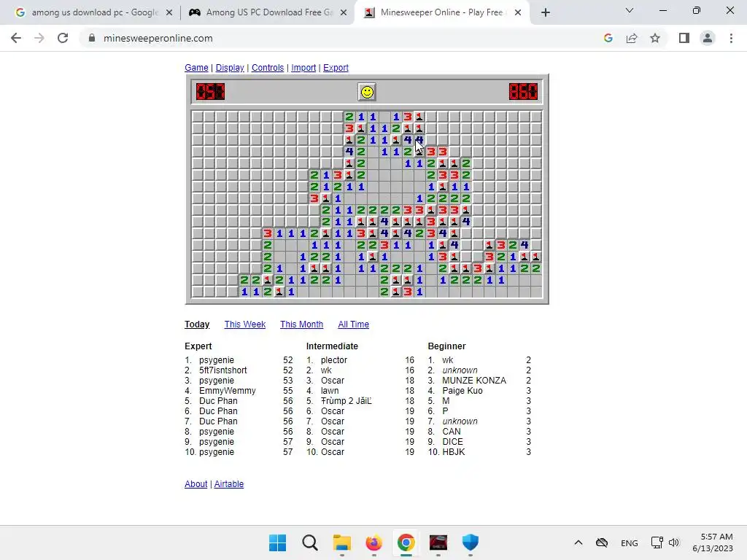
Task: Open a new browser tab
Action: [x=546, y=12]
